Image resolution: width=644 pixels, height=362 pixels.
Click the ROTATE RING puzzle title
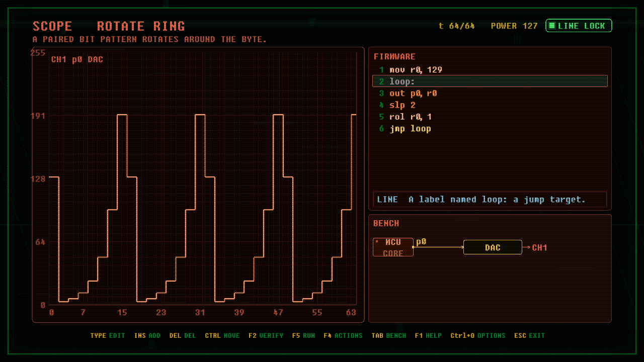pos(141,26)
